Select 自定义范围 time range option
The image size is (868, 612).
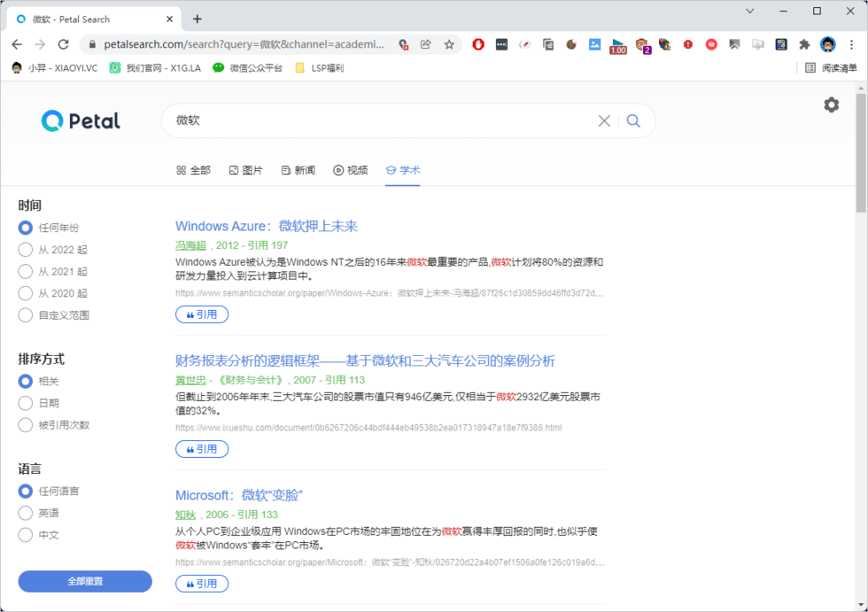pyautogui.click(x=26, y=316)
